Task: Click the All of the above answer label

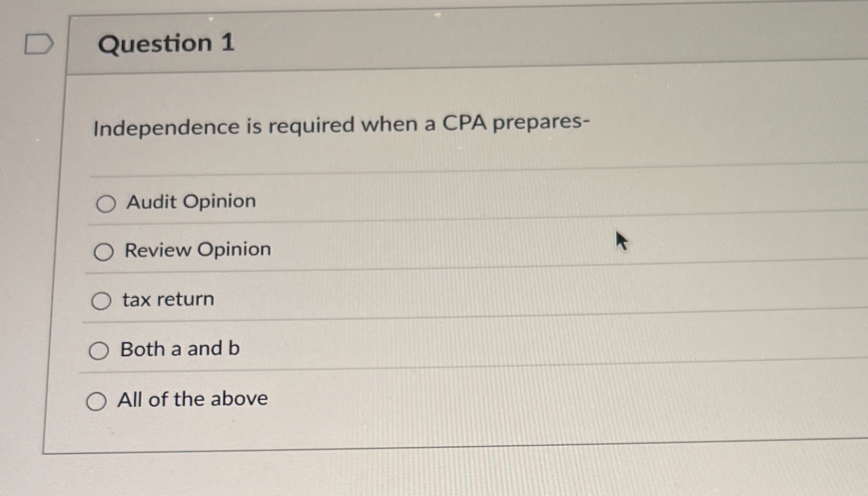Action: pos(192,399)
